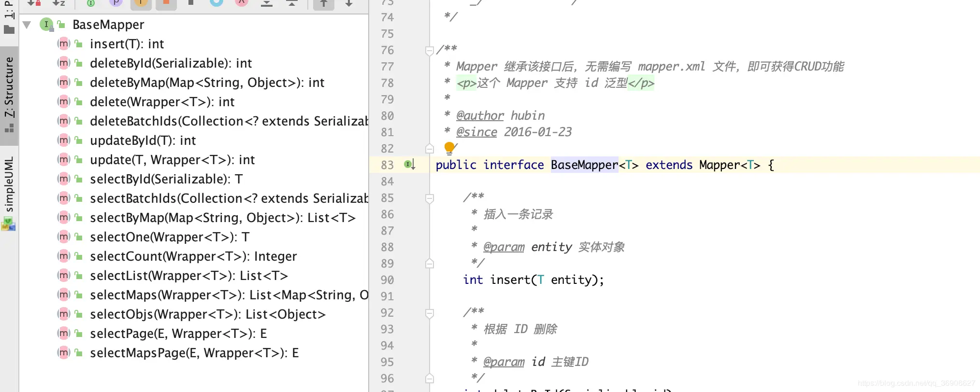Click the Project tab folder icon
Screen dimensions: 980x392
click(9, 29)
